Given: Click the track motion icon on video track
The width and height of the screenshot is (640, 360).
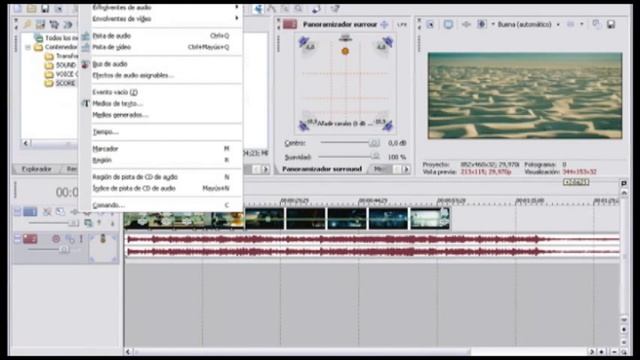Looking at the screenshot, I should pyautogui.click(x=60, y=212).
